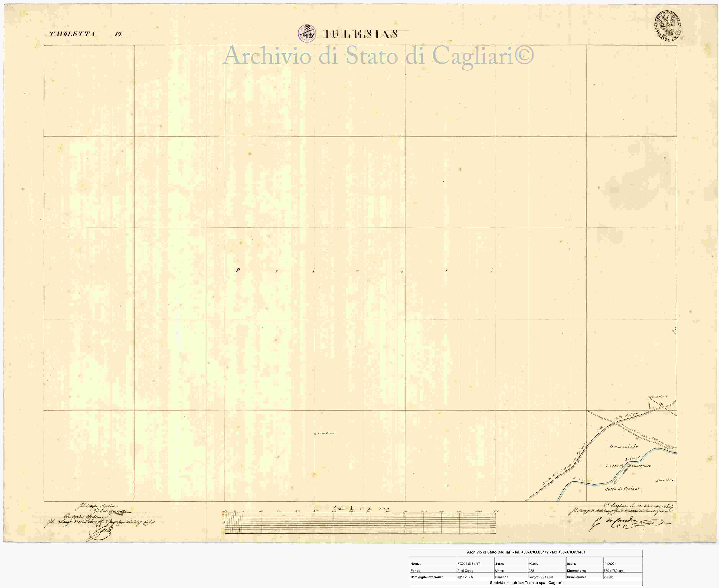The image size is (719, 588).
Task: Click the 'Arienna' river label
Action: pyautogui.click(x=632, y=458)
